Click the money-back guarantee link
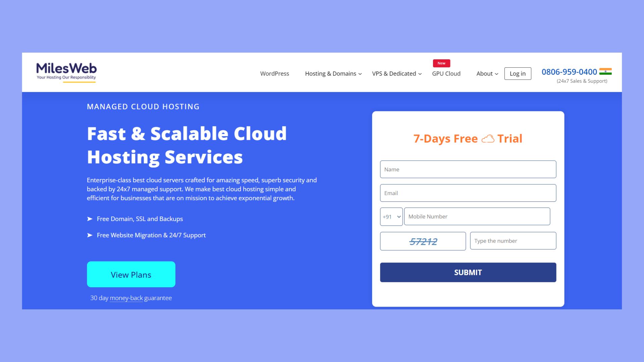Image resolution: width=644 pixels, height=362 pixels. click(126, 297)
